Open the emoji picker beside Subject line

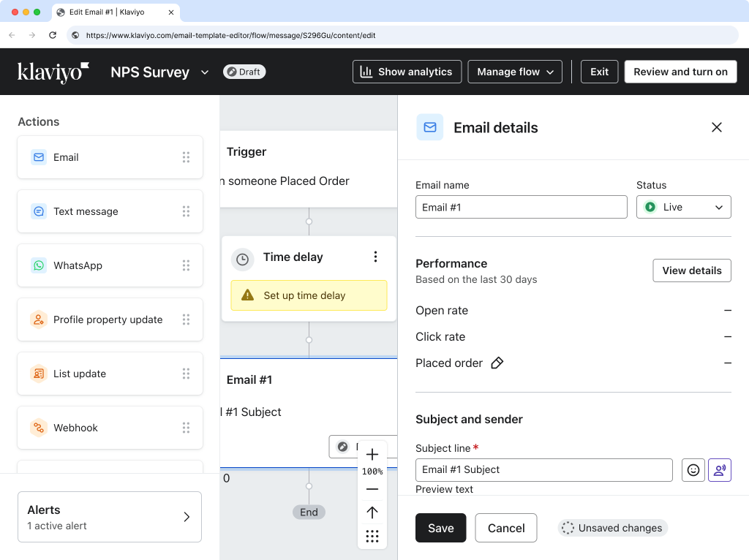click(693, 470)
